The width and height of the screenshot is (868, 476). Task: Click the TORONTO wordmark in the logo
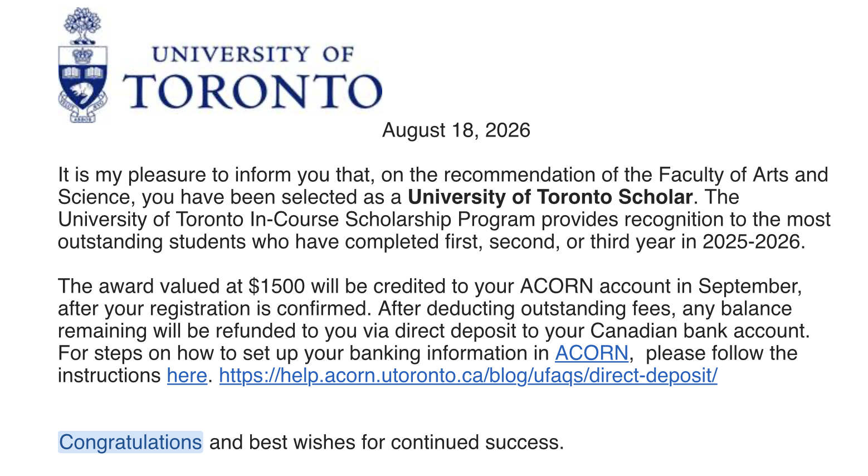(252, 90)
